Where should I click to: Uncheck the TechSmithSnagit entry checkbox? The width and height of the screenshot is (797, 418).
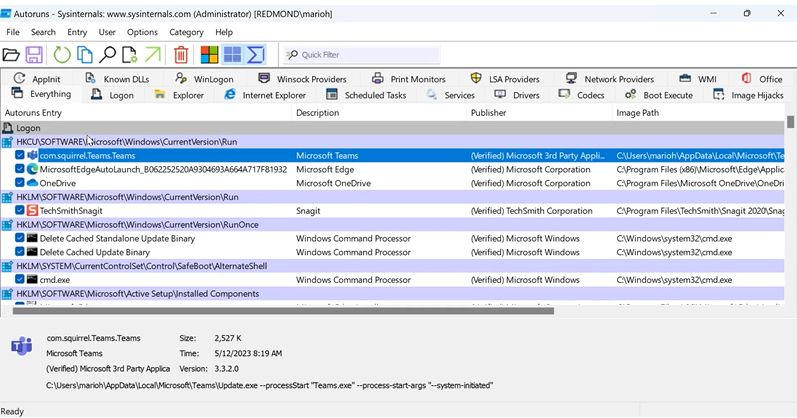20,210
